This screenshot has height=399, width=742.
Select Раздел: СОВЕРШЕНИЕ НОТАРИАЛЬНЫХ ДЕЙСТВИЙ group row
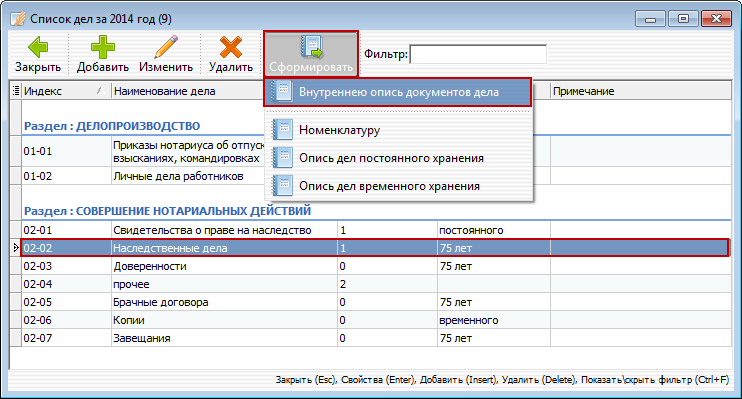[377, 211]
